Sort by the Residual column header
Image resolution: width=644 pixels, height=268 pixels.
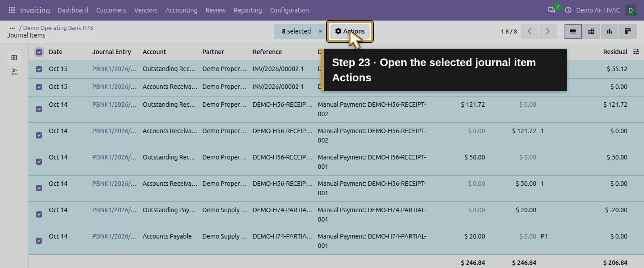[615, 52]
